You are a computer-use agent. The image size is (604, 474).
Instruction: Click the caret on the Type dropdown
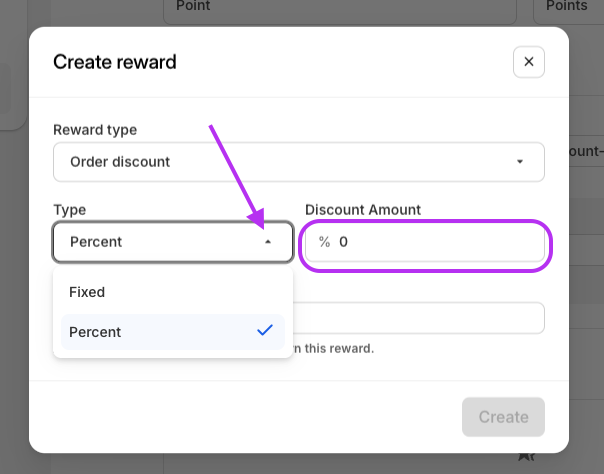point(267,242)
